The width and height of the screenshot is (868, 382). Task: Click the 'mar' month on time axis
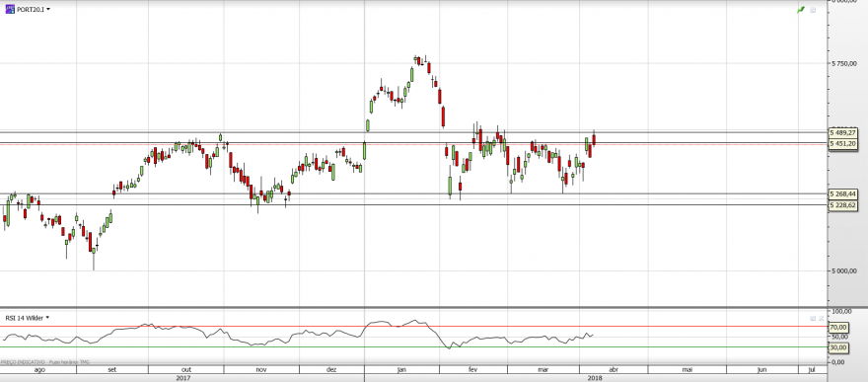tap(543, 369)
